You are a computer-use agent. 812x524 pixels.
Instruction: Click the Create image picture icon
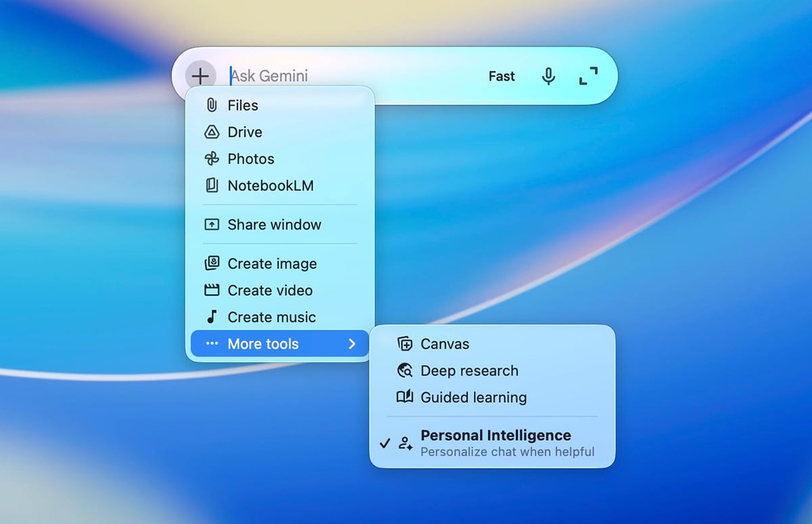point(212,263)
